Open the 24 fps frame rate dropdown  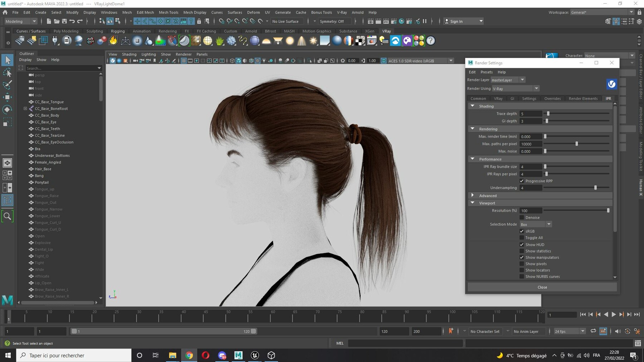point(570,331)
